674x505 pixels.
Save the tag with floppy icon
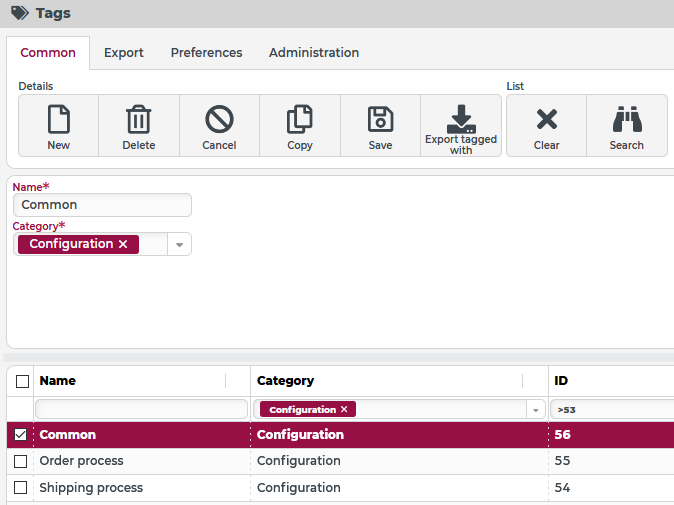click(x=380, y=121)
